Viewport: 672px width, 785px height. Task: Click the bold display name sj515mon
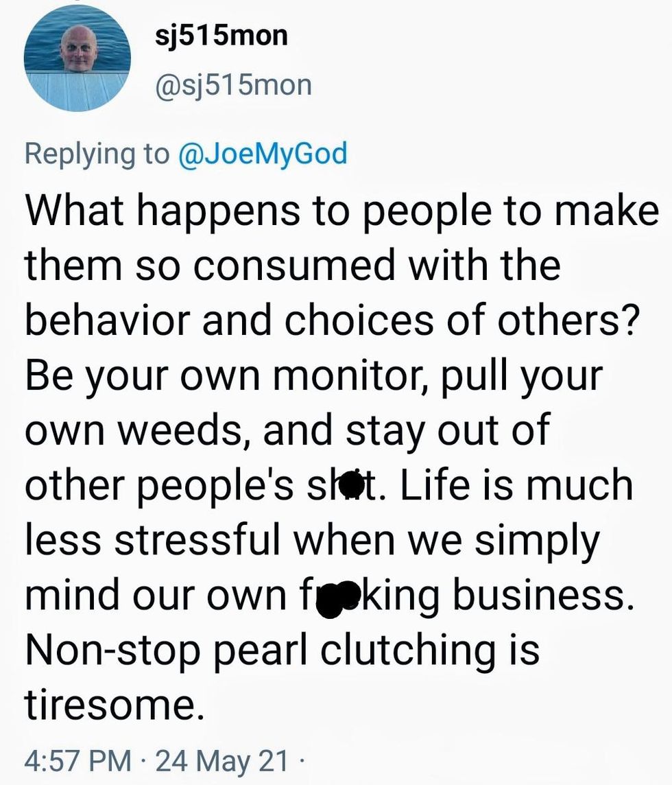[x=219, y=36]
